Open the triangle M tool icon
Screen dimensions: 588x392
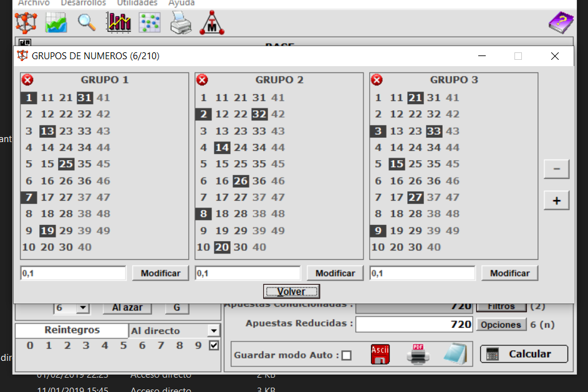click(212, 23)
